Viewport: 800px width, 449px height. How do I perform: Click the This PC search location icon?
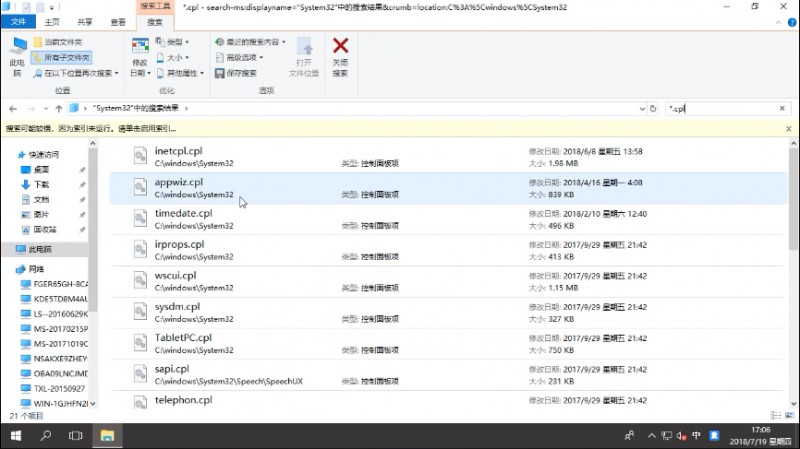pos(17,56)
